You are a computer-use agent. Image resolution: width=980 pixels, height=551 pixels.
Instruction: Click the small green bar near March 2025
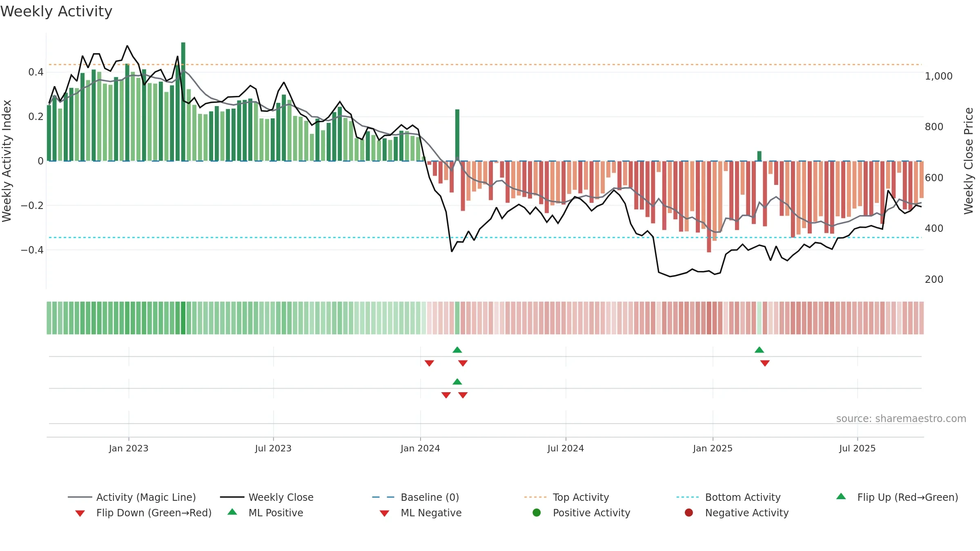[759, 156]
